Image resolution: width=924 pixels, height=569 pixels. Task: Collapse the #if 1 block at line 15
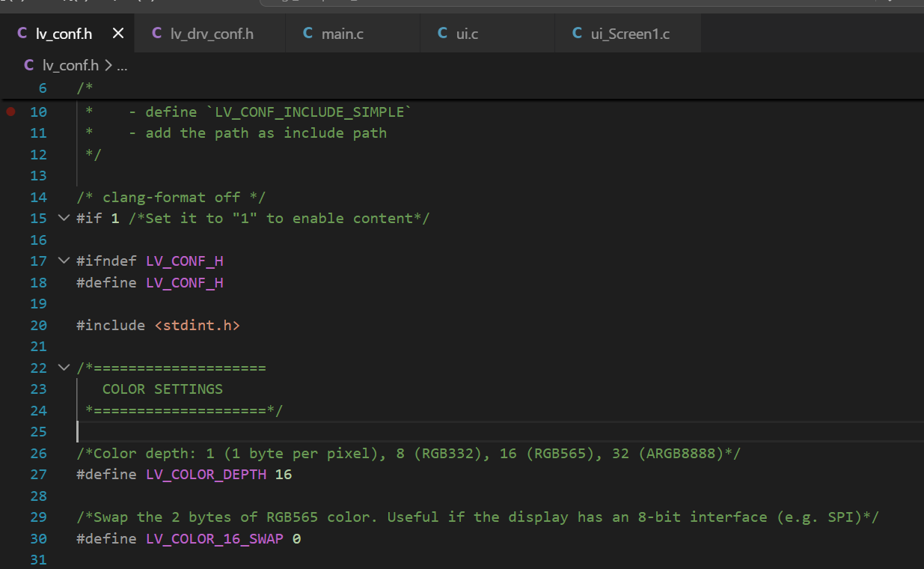pos(63,219)
